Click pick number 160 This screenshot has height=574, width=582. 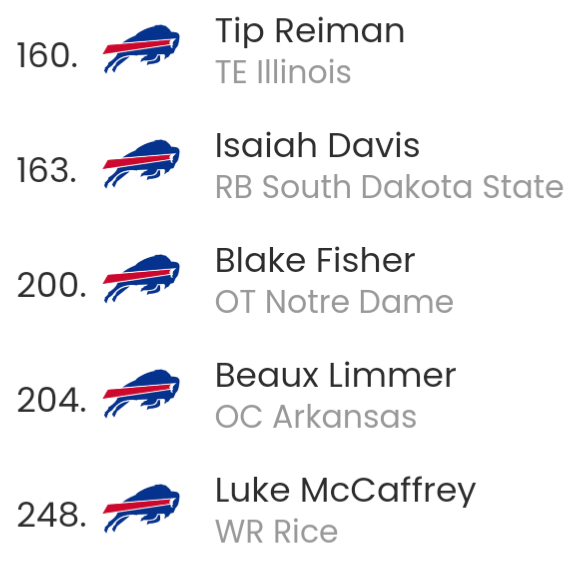click(x=48, y=55)
